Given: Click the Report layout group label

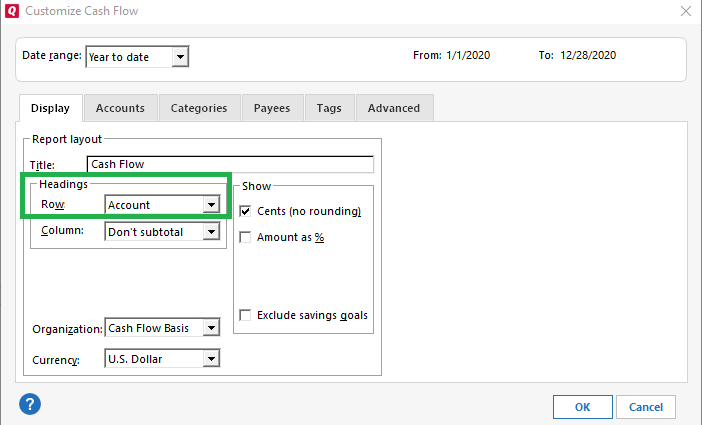Looking at the screenshot, I should (x=67, y=139).
